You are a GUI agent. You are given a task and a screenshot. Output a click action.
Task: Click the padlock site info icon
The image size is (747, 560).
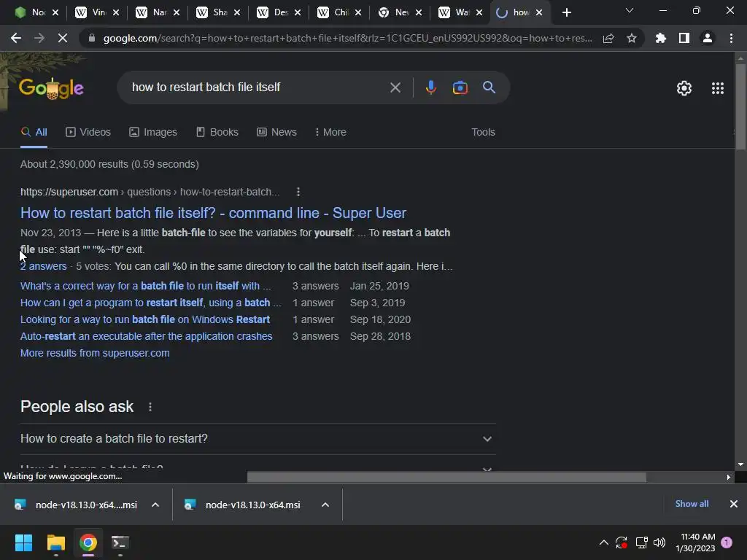pos(92,38)
